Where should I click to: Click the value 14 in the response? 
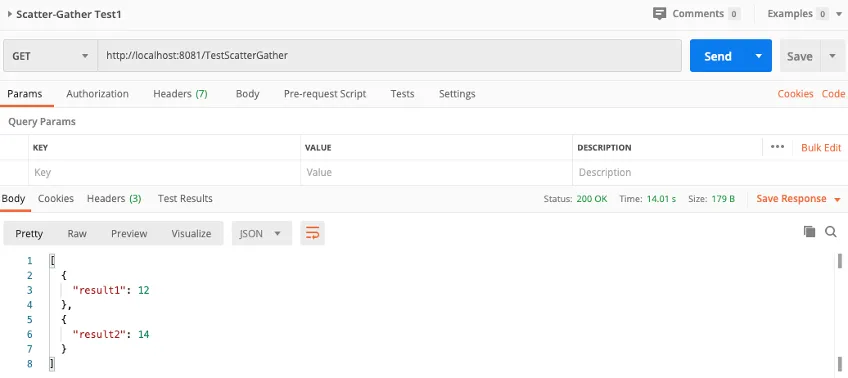tap(143, 335)
